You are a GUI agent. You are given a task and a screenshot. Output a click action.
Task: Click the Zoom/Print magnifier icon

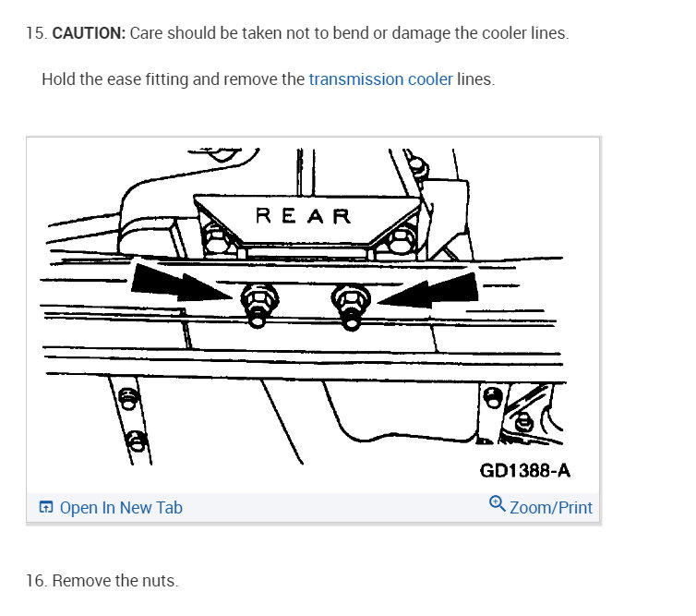click(497, 504)
